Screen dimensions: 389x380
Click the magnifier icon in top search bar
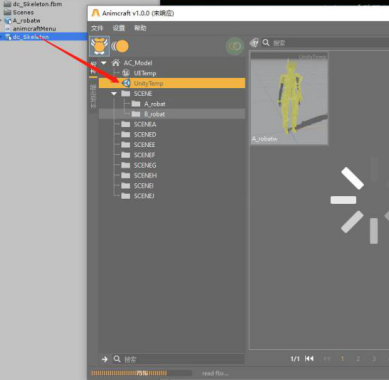[266, 43]
